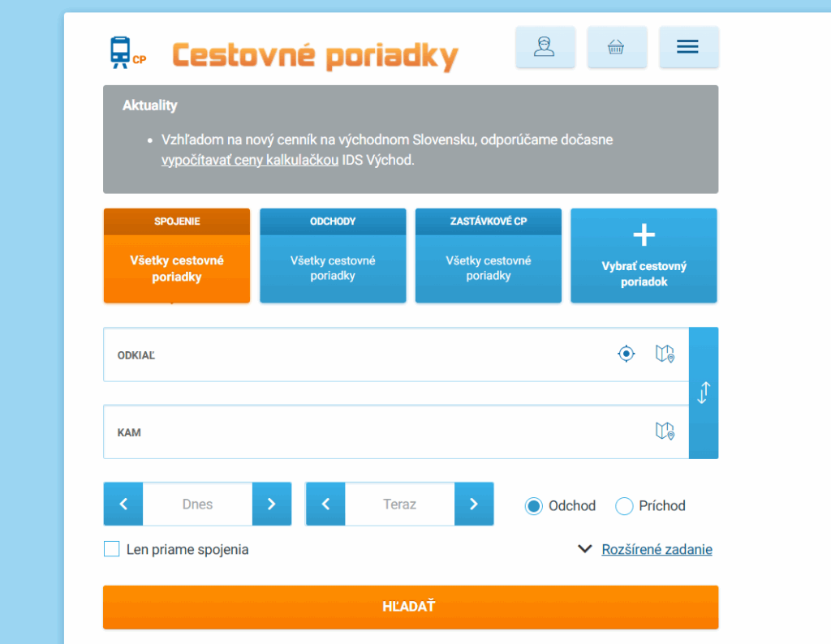This screenshot has width=831, height=644.
Task: Open the hamburger menu
Action: pos(688,46)
